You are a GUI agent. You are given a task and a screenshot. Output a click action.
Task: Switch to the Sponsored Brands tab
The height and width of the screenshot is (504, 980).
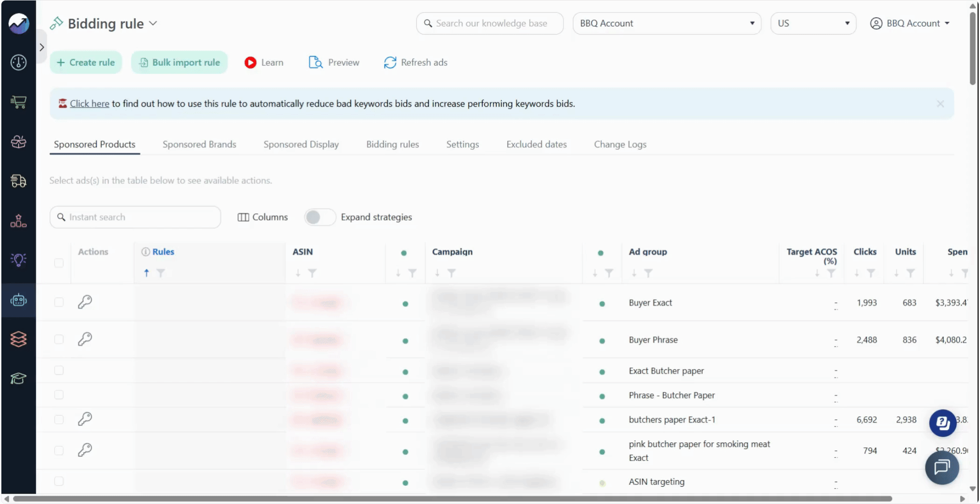[199, 144]
